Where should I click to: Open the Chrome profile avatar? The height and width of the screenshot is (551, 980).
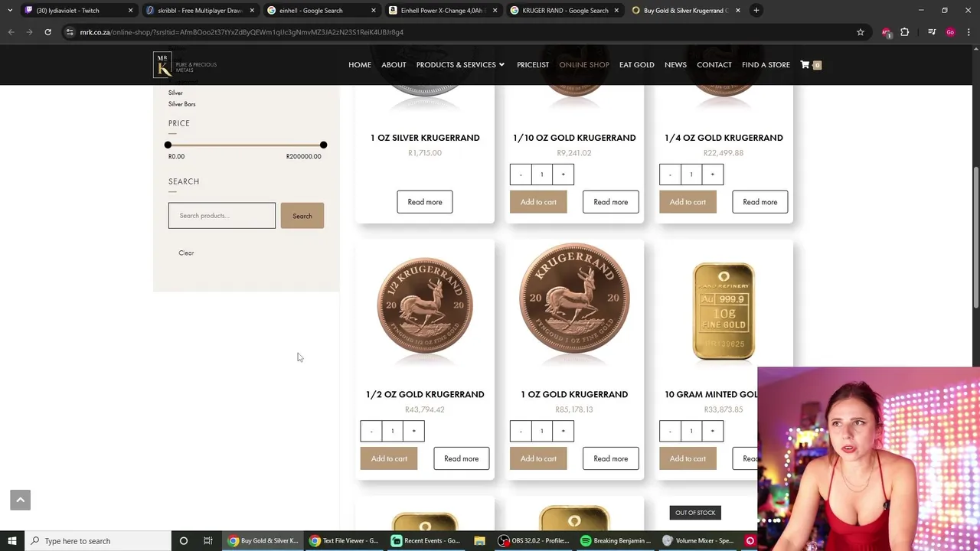point(950,32)
